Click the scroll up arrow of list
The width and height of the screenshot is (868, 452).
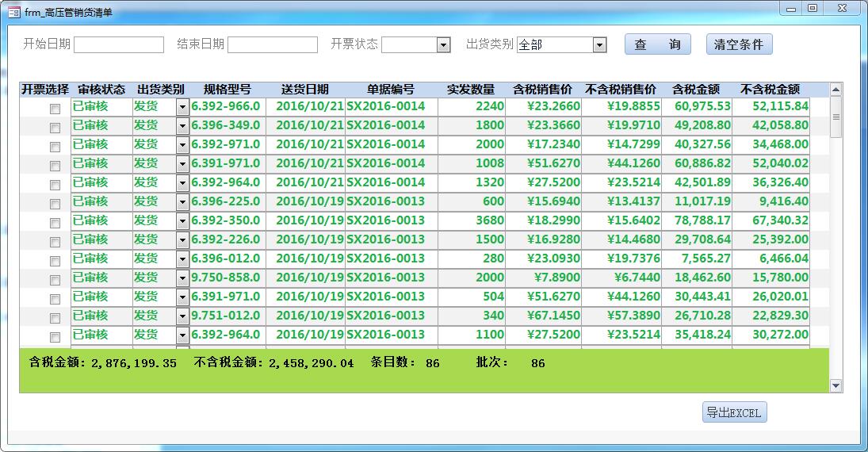click(x=835, y=90)
